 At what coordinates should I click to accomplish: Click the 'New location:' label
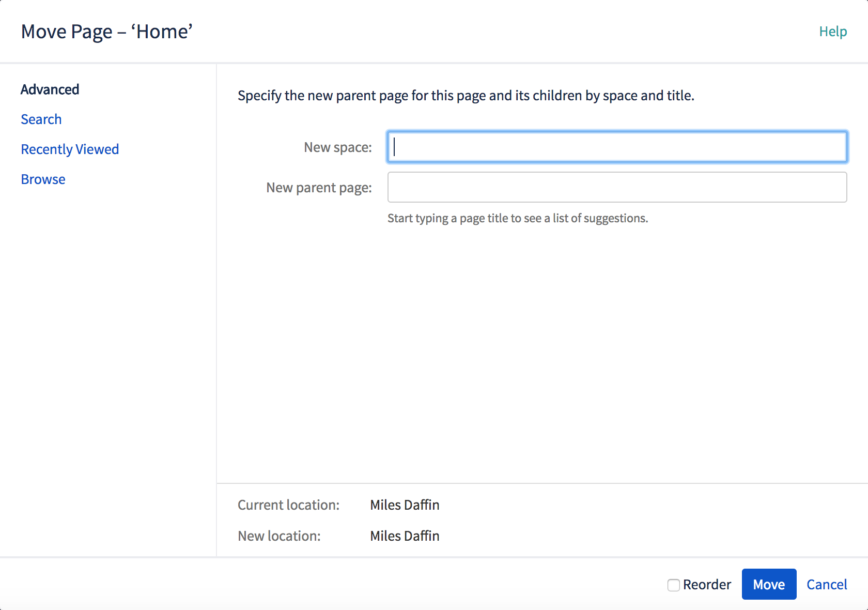coord(279,536)
